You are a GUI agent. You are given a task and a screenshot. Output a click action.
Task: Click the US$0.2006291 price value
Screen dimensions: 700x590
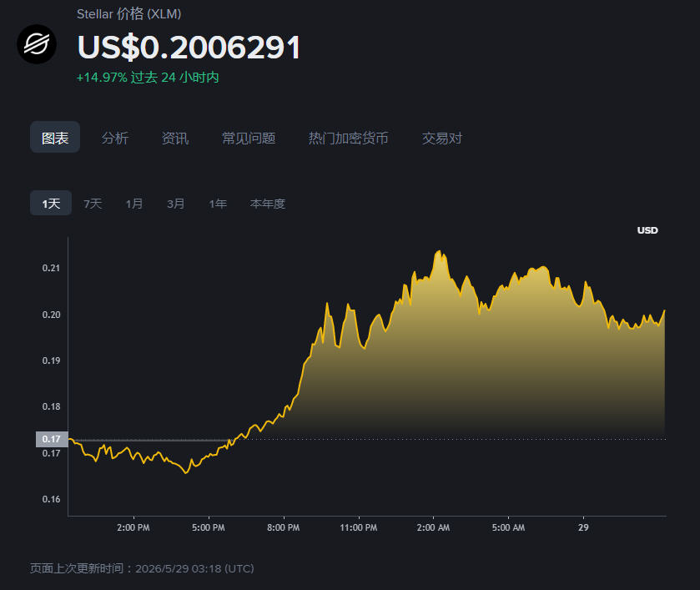point(189,48)
